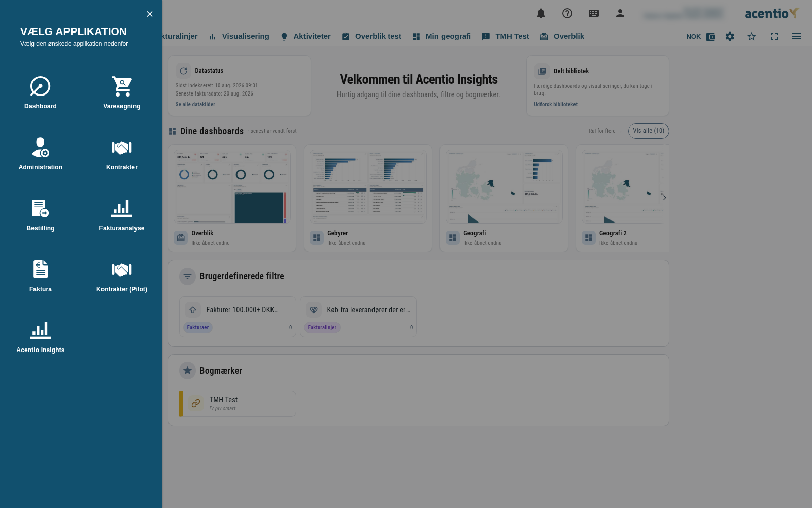The height and width of the screenshot is (508, 812).
Task: Switch to the Overblik test tab
Action: tap(371, 37)
